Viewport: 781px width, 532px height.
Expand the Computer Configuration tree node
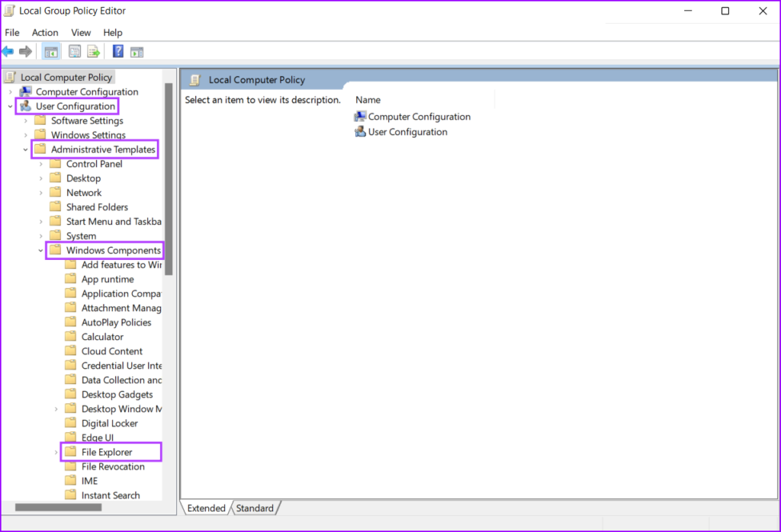11,92
